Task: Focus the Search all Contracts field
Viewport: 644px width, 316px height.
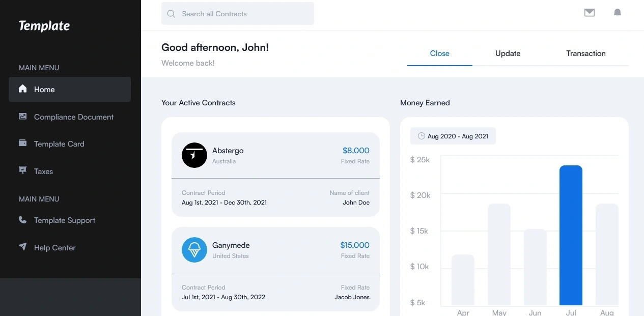Action: (x=244, y=14)
